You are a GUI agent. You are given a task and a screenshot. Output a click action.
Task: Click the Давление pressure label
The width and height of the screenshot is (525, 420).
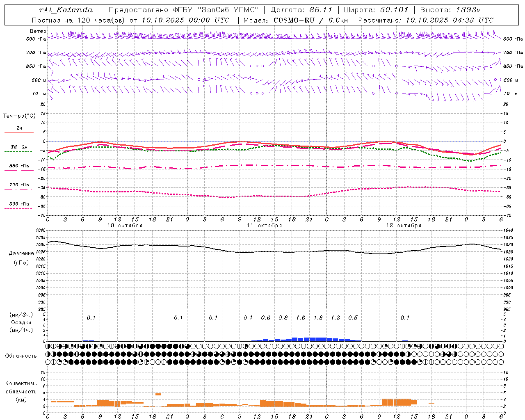pos(21,253)
